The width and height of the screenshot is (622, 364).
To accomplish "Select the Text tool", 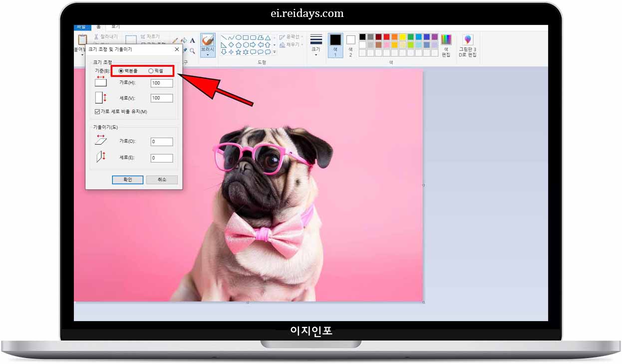I will point(192,40).
